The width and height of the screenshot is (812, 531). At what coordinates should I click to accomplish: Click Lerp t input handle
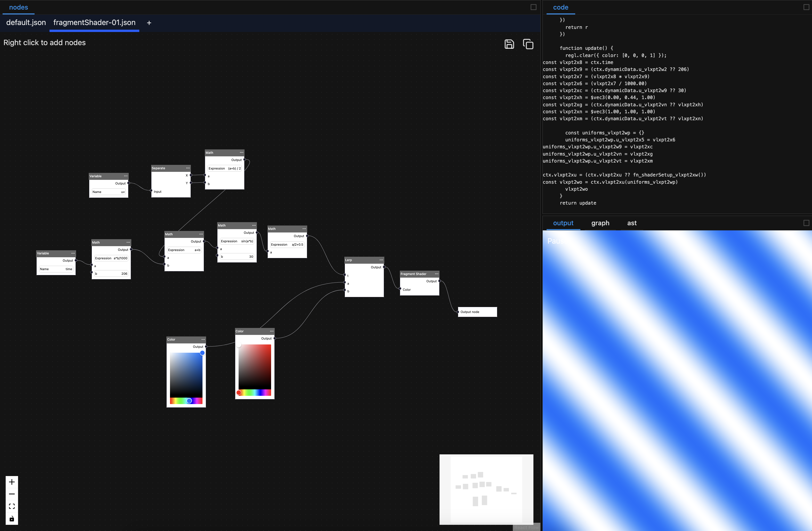point(345,275)
